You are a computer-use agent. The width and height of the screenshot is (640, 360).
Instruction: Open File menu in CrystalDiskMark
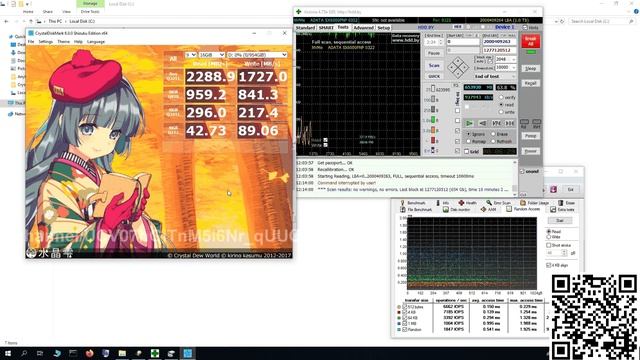click(31, 42)
